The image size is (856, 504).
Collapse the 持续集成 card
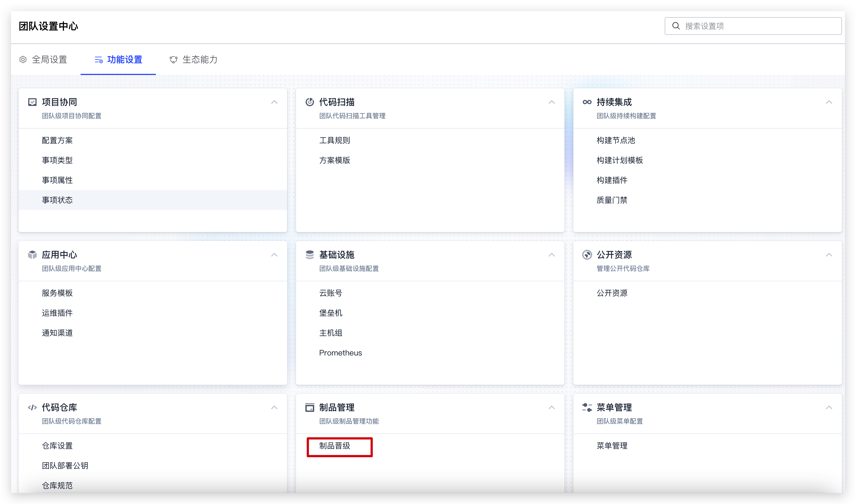[x=829, y=102]
